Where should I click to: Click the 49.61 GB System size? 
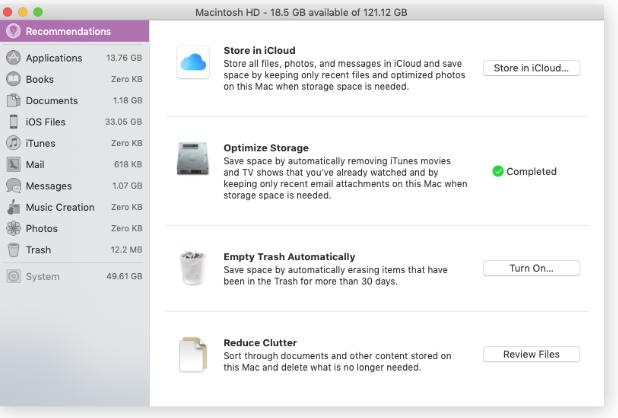coord(124,276)
